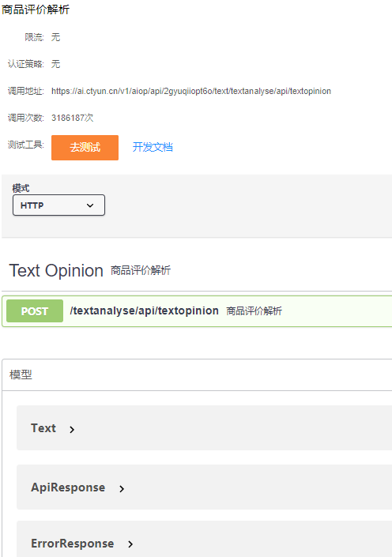Screen dimensions: 392x557
Task: Click the orange 去测试 button
Action: coord(85,148)
